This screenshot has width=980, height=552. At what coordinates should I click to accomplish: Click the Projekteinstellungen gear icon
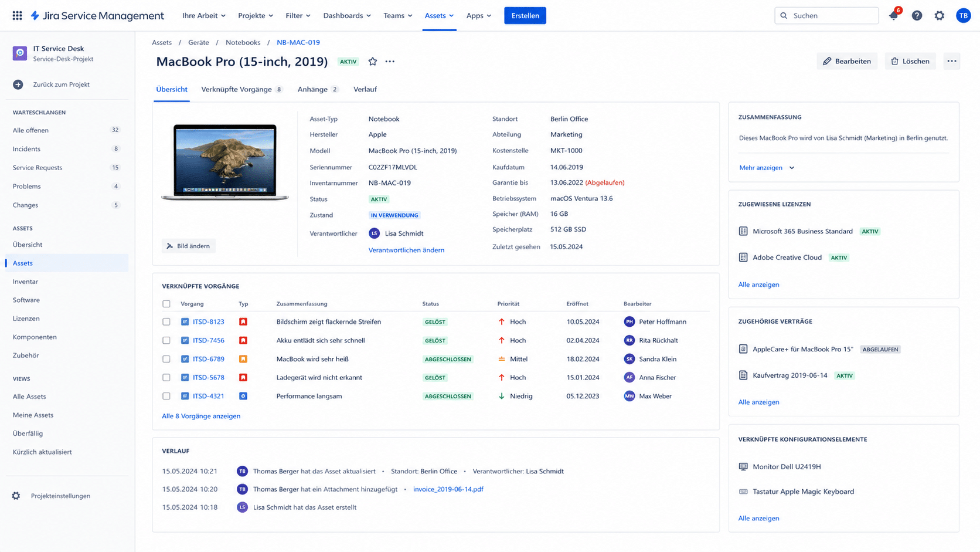[x=16, y=496]
